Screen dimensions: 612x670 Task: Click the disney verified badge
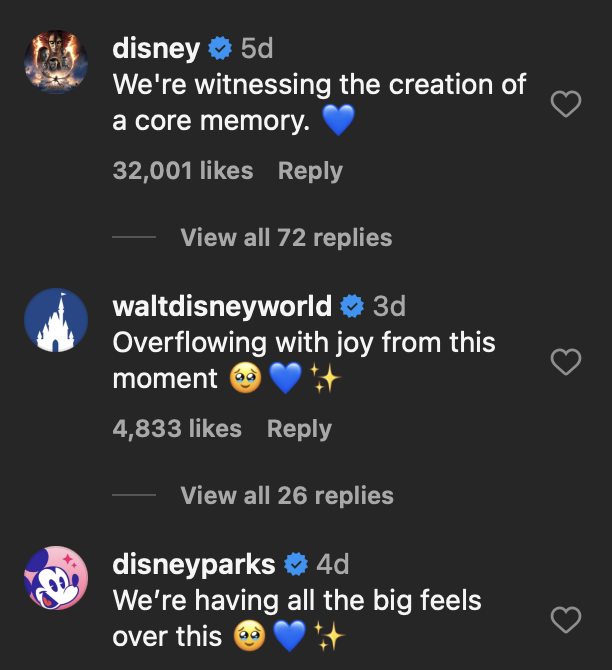tap(220, 48)
